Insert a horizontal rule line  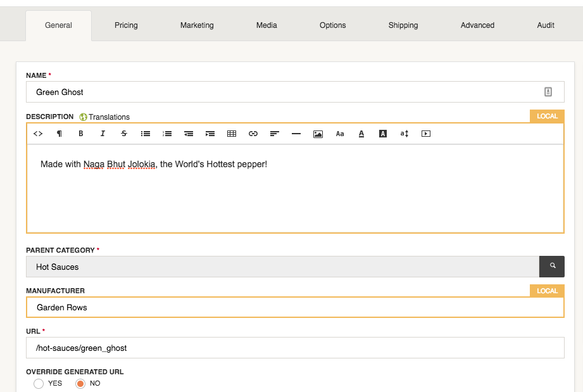pyautogui.click(x=296, y=134)
